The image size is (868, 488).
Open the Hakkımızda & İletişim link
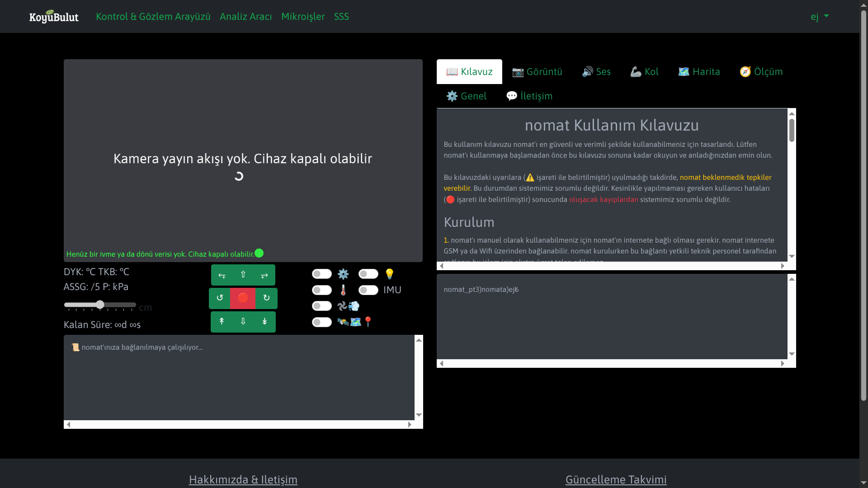click(243, 479)
